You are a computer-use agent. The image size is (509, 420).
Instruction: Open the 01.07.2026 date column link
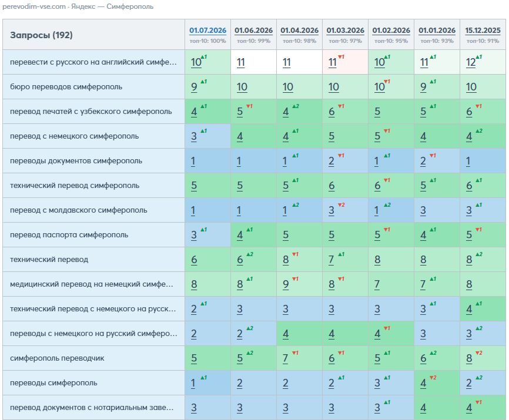[207, 31]
